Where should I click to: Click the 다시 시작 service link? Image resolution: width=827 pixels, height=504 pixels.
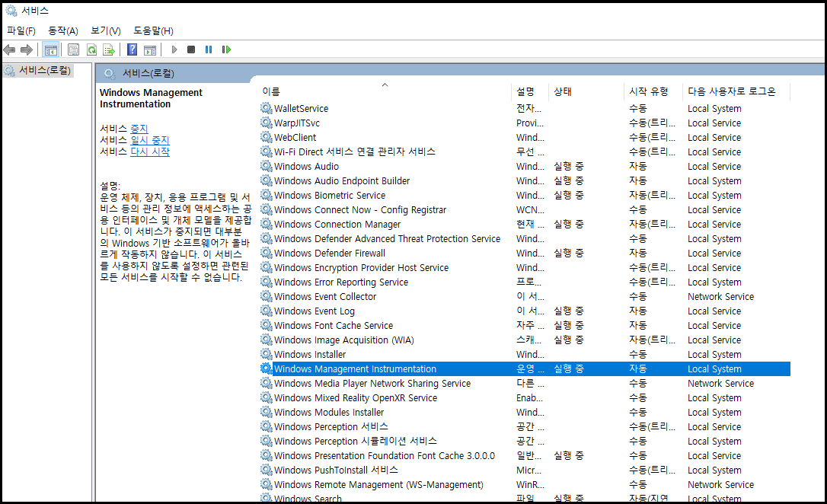[x=150, y=152]
